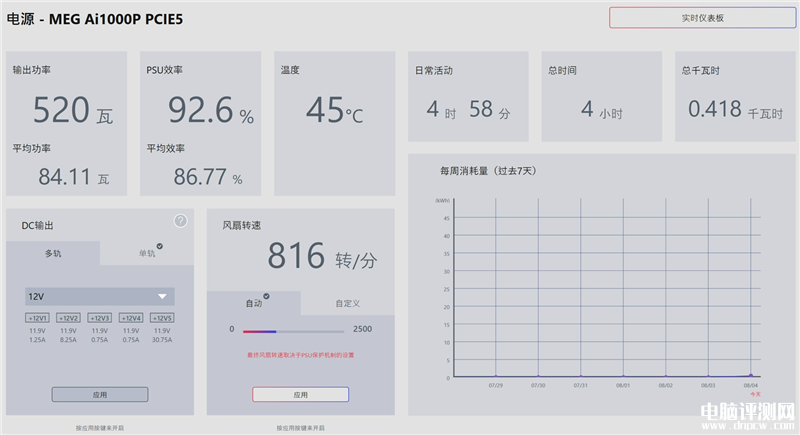The width and height of the screenshot is (800, 435).
Task: Select the +12V5 rail box
Action: coord(162,318)
